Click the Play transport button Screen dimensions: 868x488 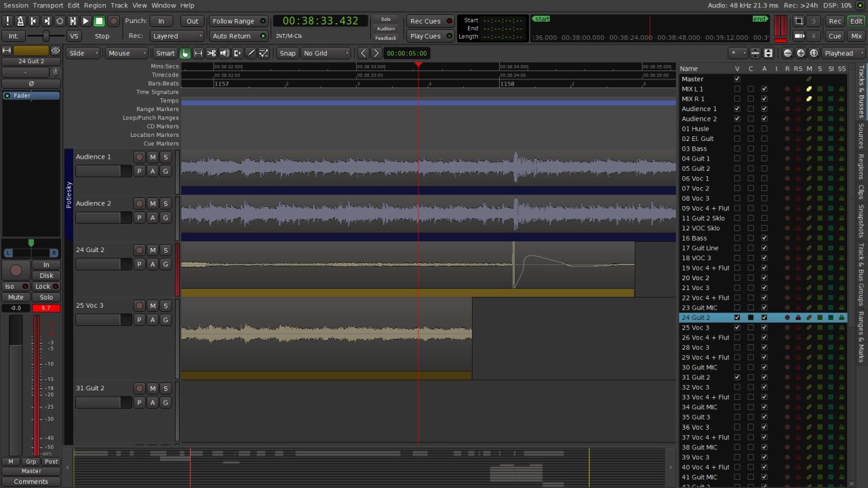[85, 21]
